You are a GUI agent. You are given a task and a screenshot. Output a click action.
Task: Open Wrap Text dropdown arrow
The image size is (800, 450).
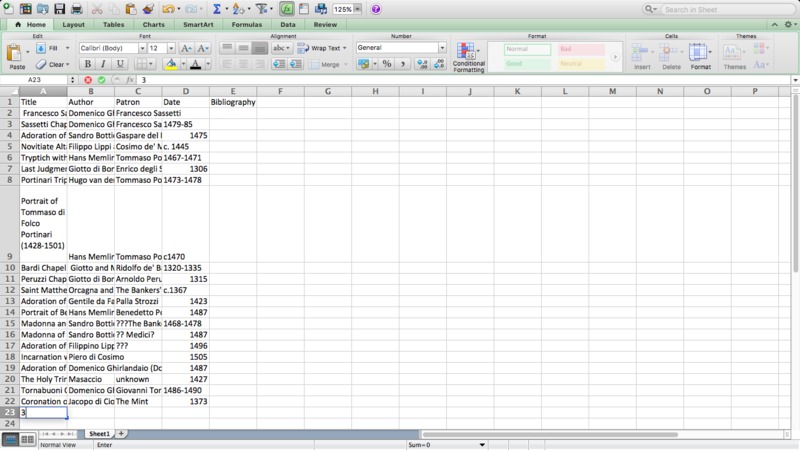344,48
